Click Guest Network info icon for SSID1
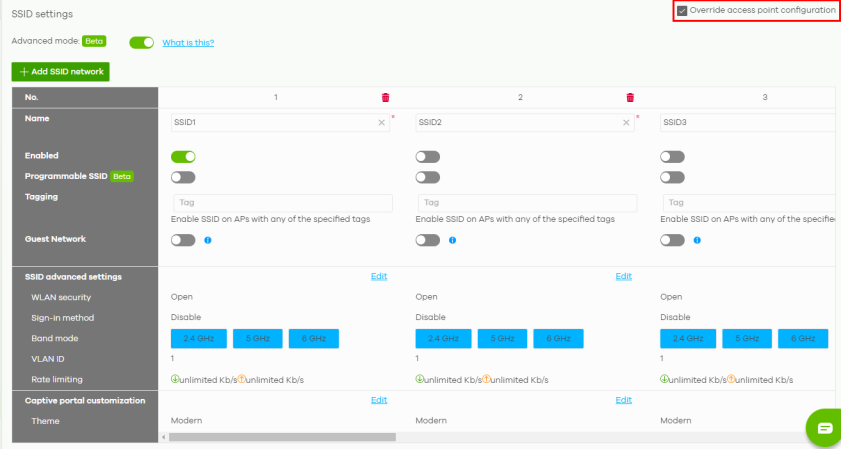Viewport: 841px width, 449px height. [x=207, y=240]
